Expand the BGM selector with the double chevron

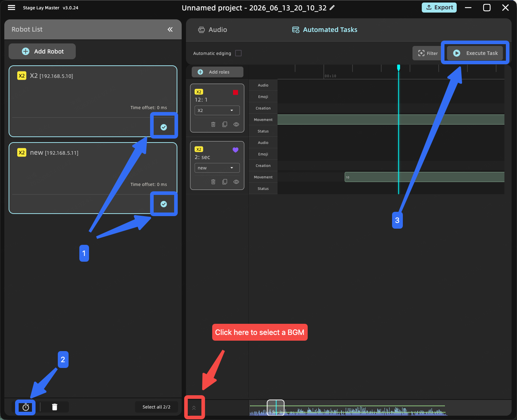tap(194, 408)
